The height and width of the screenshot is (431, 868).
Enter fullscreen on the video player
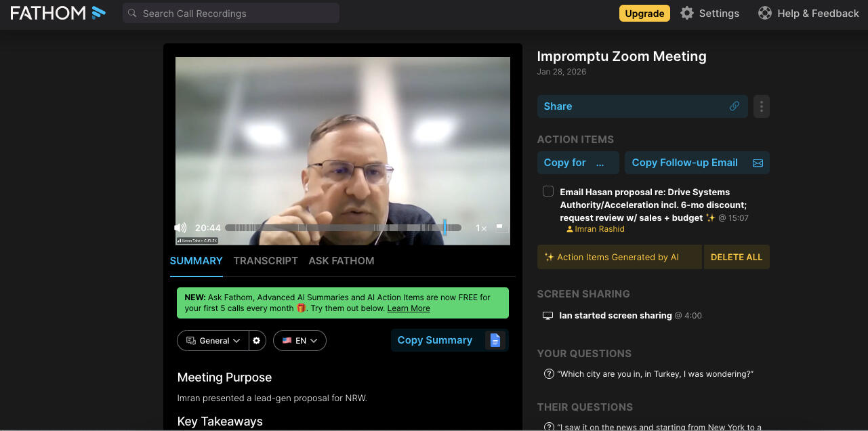click(x=501, y=228)
